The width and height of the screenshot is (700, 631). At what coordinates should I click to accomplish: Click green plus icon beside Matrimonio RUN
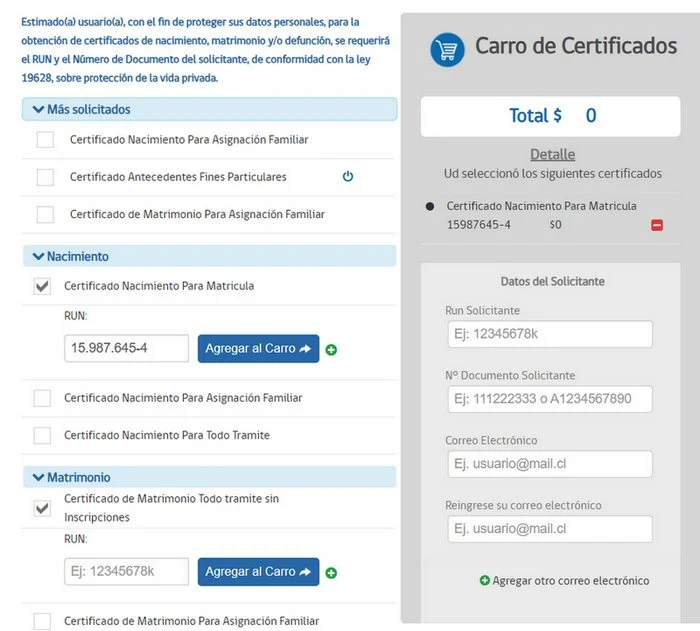(331, 573)
